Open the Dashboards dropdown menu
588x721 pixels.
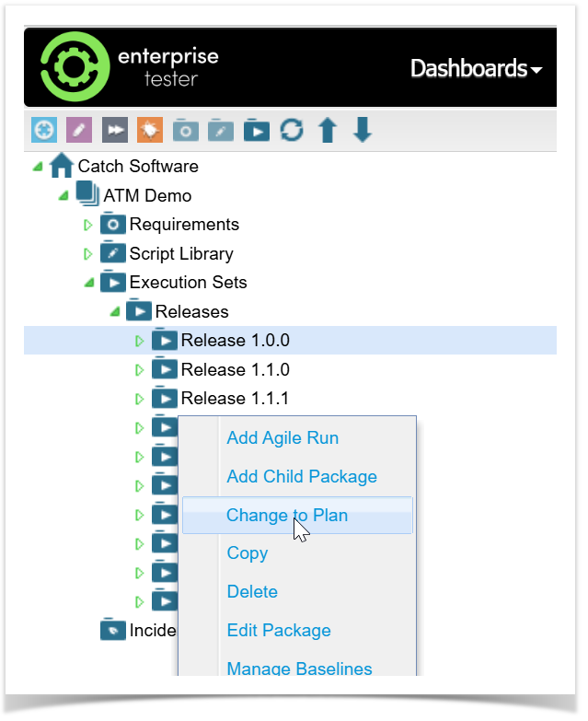click(x=476, y=69)
